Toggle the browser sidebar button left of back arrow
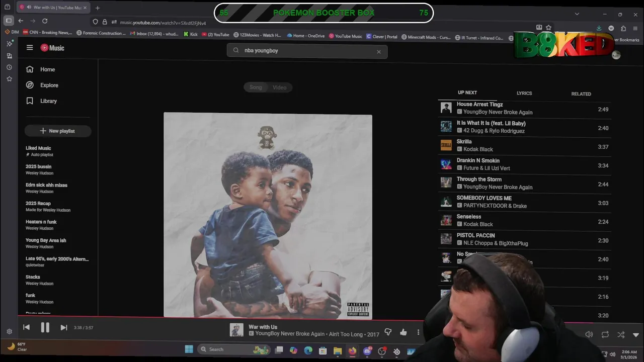The height and width of the screenshot is (362, 644). click(x=9, y=21)
